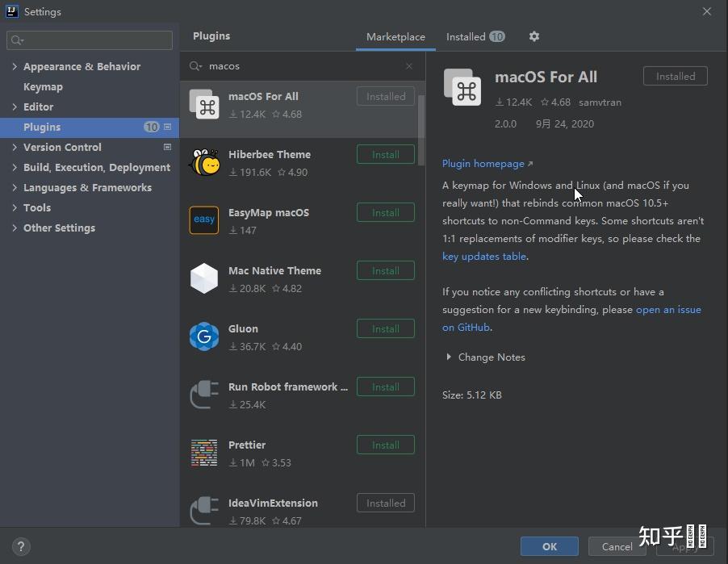728x564 pixels.
Task: Click the help question mark icon
Action: [21, 546]
